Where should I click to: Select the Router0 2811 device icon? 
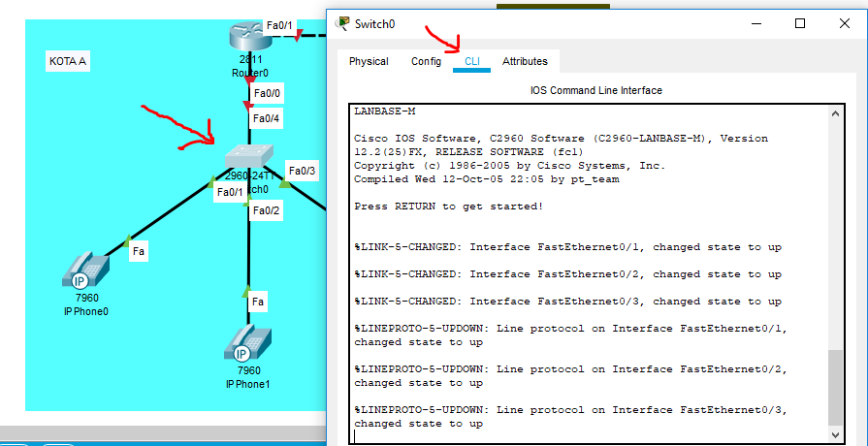248,38
